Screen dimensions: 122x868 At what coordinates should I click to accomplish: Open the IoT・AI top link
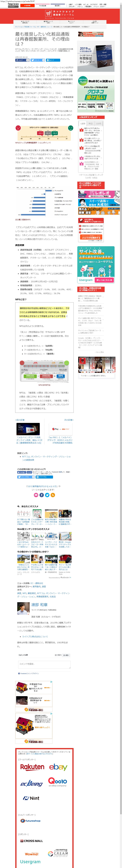(x=86, y=4)
